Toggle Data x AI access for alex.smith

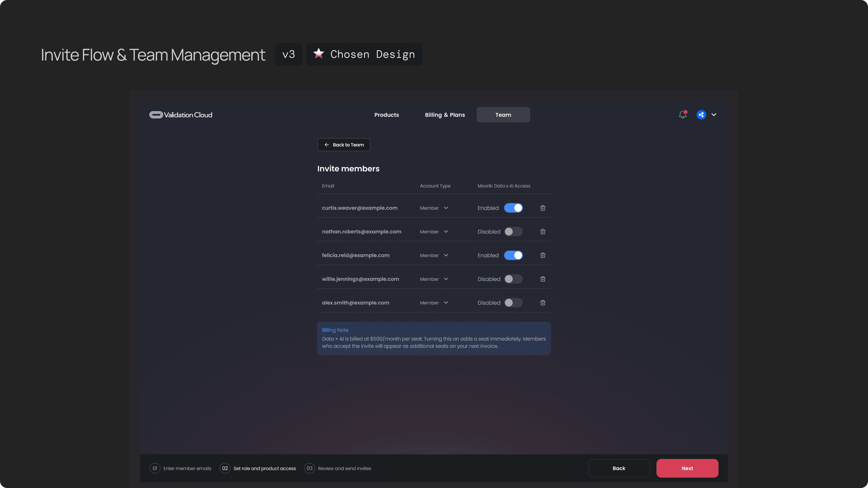click(513, 303)
